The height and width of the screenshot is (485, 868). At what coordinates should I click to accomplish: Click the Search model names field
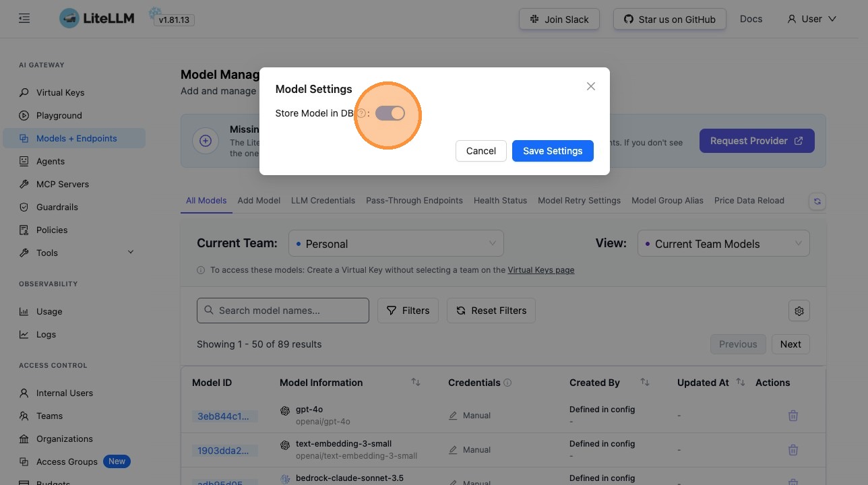tap(283, 311)
